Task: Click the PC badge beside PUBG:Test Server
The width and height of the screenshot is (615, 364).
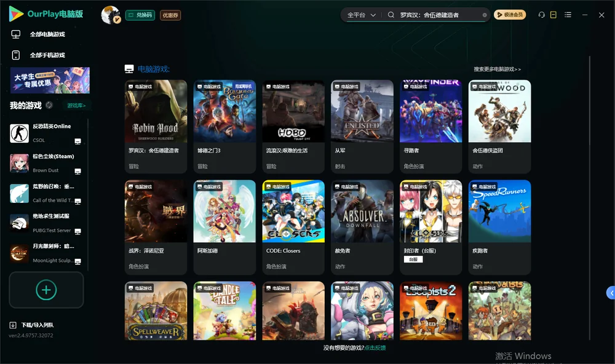Action: tap(77, 231)
